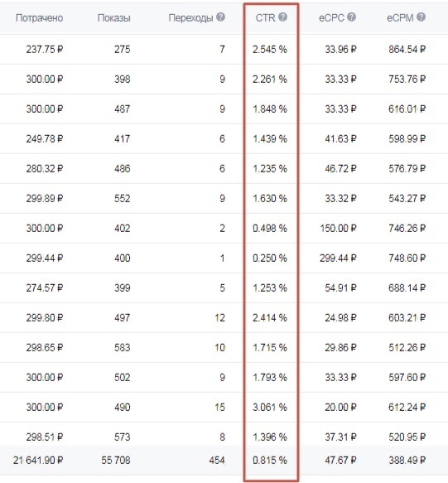Select the 237.75 ₽ spent cell
Screen dimensions: 448x483
45,49
